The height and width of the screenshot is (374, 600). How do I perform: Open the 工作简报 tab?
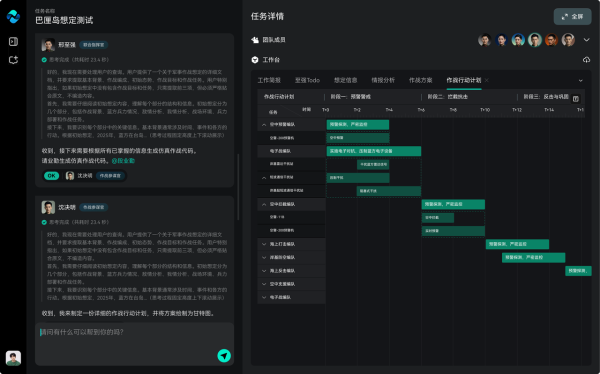tap(269, 80)
